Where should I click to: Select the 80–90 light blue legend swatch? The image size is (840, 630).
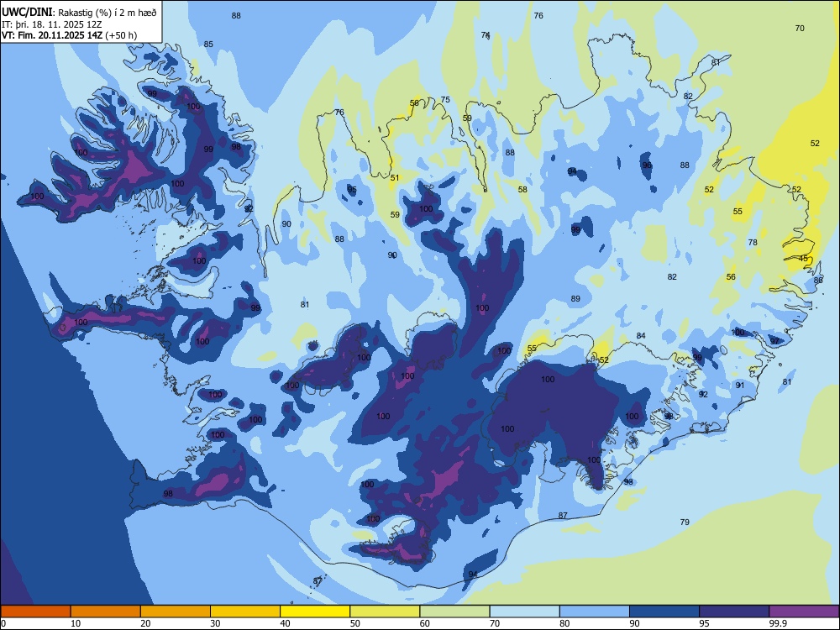(x=595, y=612)
